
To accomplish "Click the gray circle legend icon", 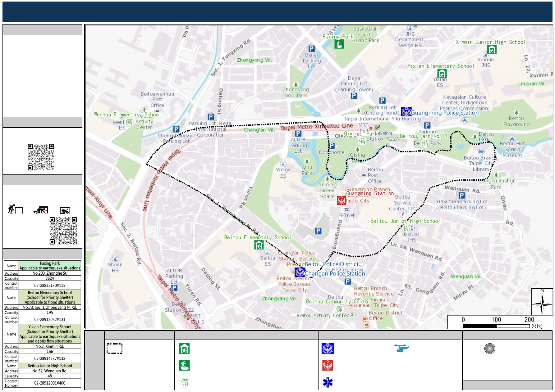I will click(490, 349).
